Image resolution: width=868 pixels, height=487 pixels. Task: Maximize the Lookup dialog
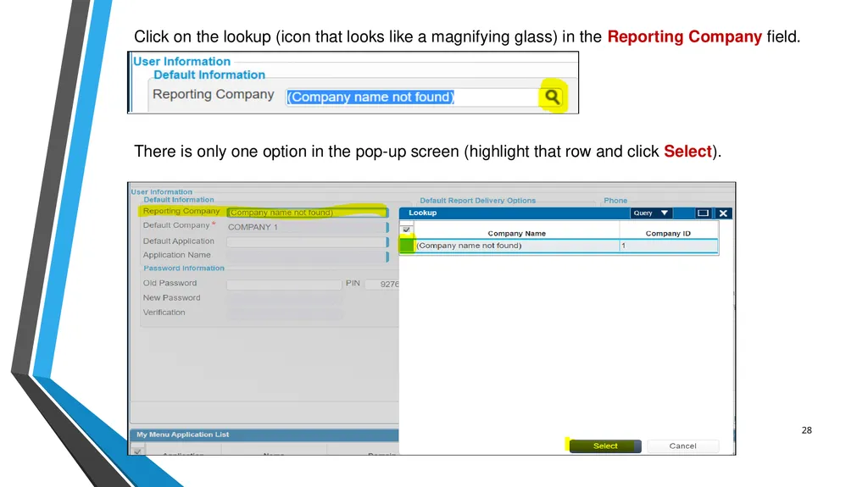703,213
